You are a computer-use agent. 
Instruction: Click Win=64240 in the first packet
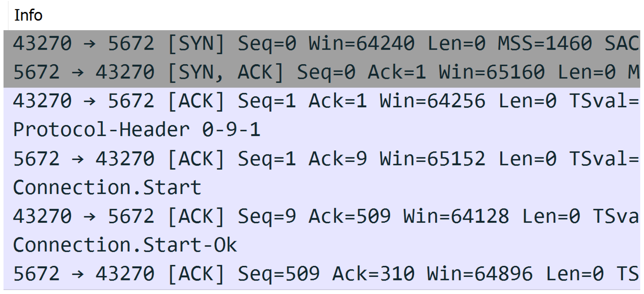pos(362,44)
